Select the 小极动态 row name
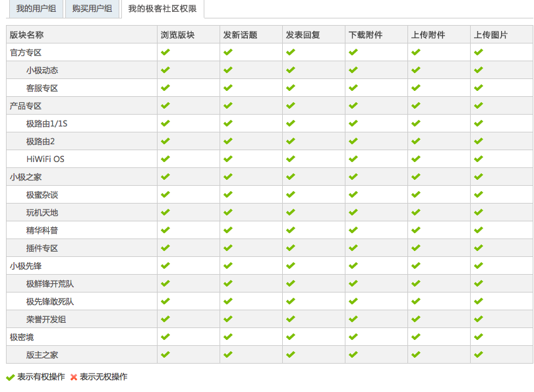The image size is (534, 392). pos(42,70)
